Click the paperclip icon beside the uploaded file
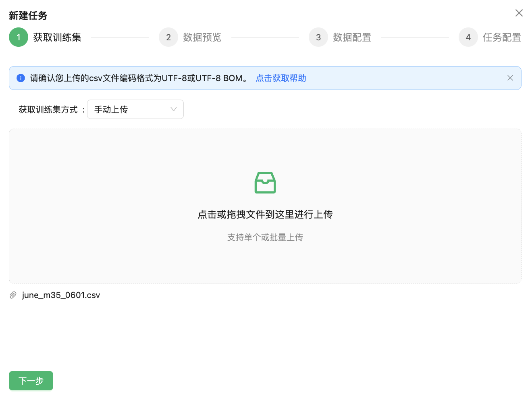The height and width of the screenshot is (396, 532). tap(13, 295)
